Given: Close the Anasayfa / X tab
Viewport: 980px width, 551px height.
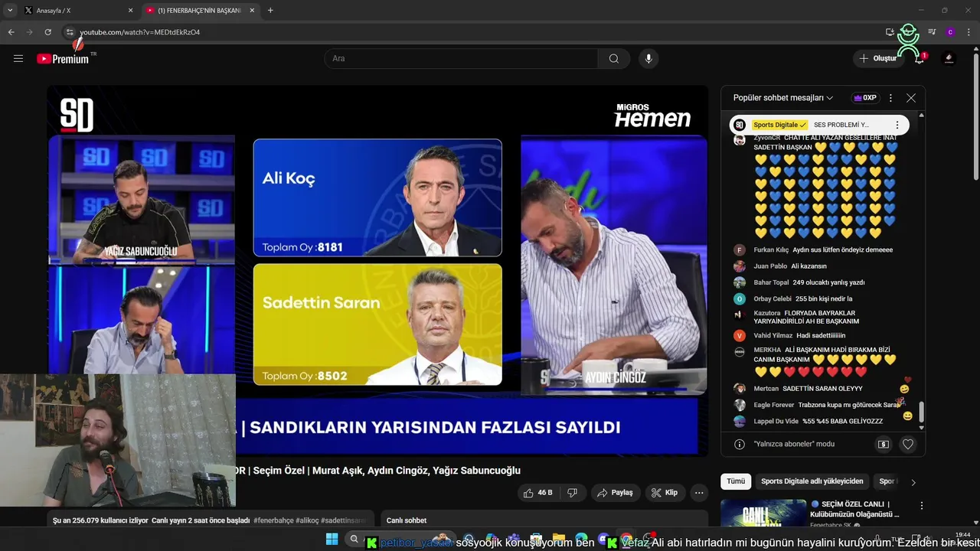Looking at the screenshot, I should point(130,11).
